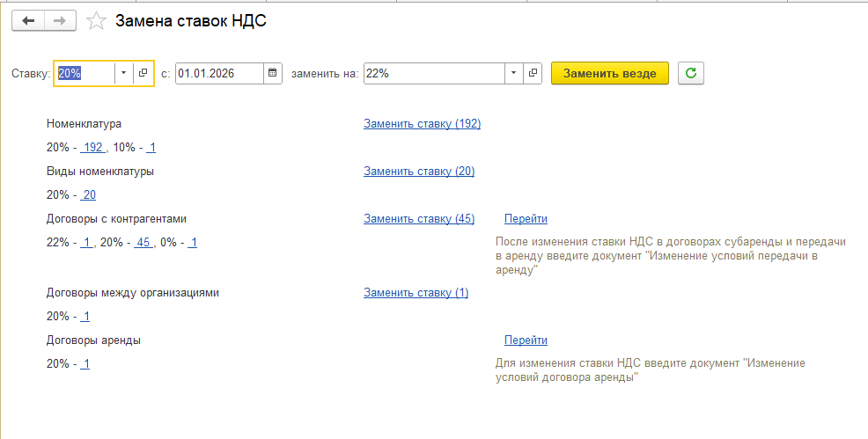The image size is (868, 439).
Task: Add this page to favorites with star
Action: [x=99, y=21]
